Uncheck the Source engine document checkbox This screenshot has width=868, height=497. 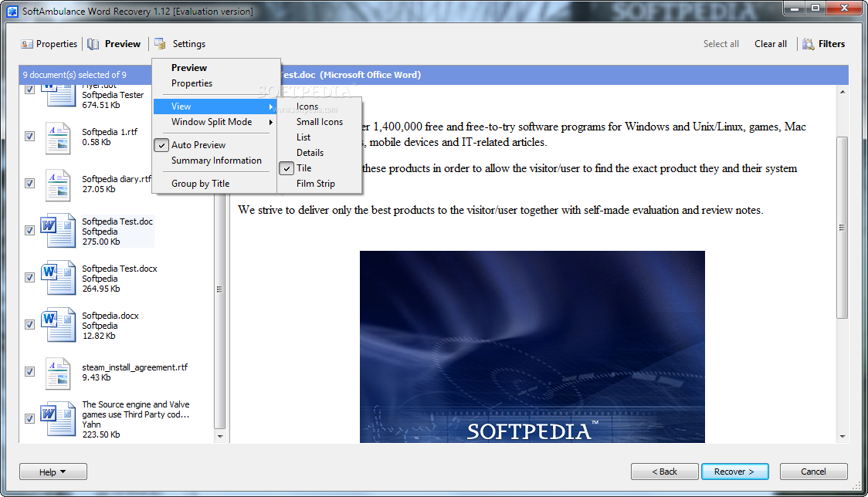point(30,418)
